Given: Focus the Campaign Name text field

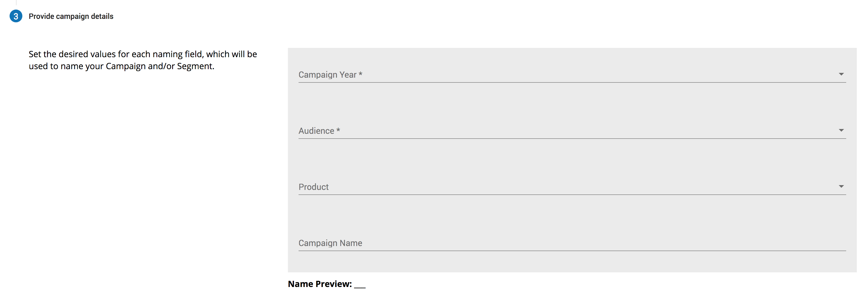Looking at the screenshot, I should coord(572,243).
